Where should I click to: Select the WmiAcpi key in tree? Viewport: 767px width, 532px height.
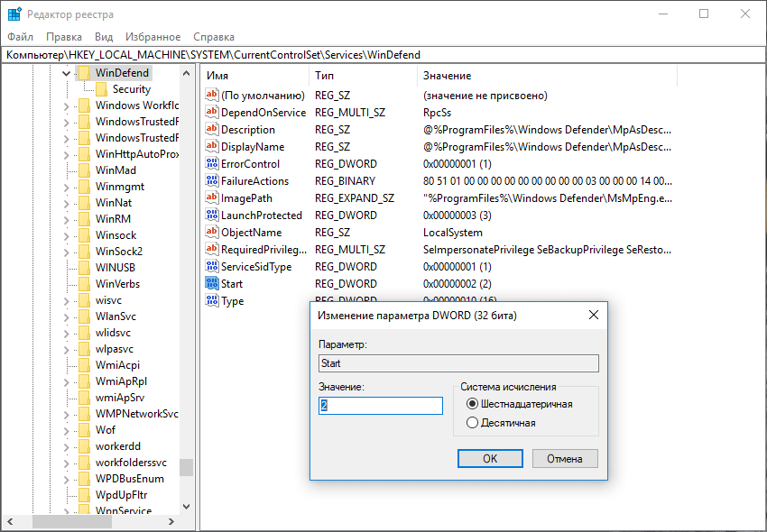coord(117,365)
